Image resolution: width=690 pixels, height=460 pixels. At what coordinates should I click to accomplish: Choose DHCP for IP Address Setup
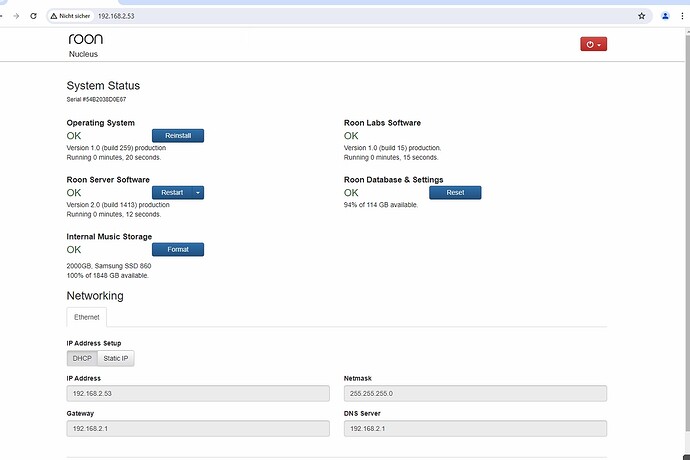(x=82, y=358)
